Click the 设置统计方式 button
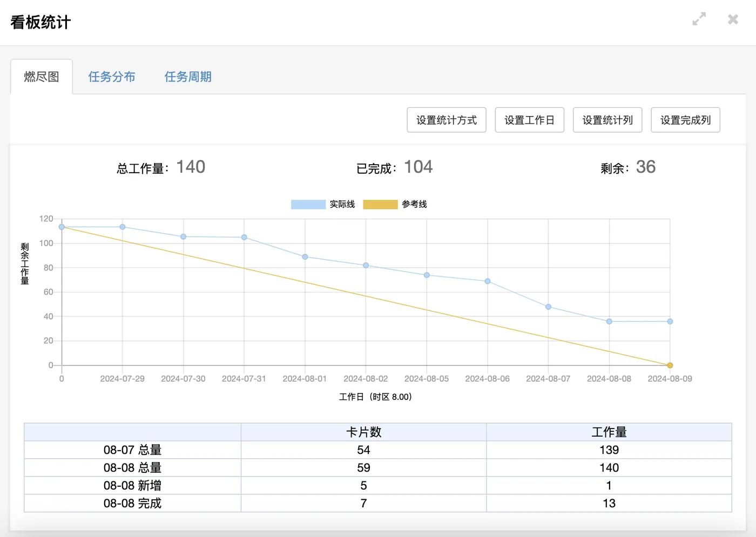756x537 pixels. click(x=447, y=120)
